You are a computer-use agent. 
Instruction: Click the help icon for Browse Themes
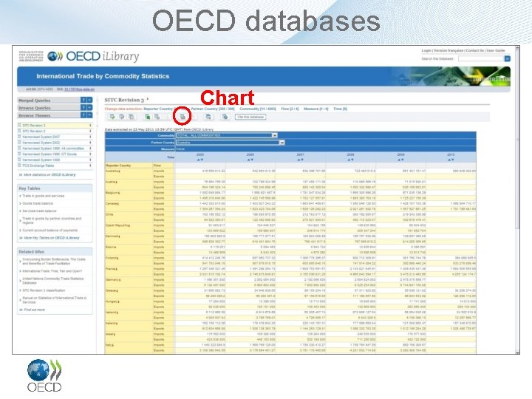pyautogui.click(x=83, y=115)
